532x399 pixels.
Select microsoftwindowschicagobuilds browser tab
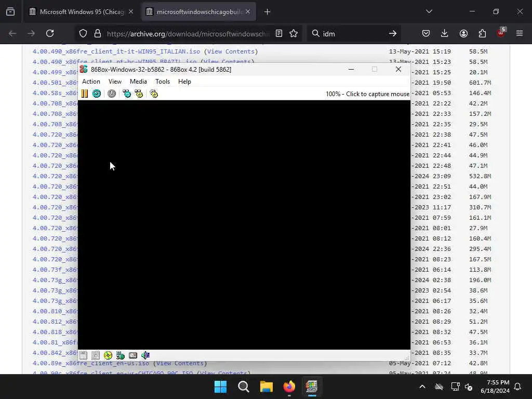(x=199, y=11)
